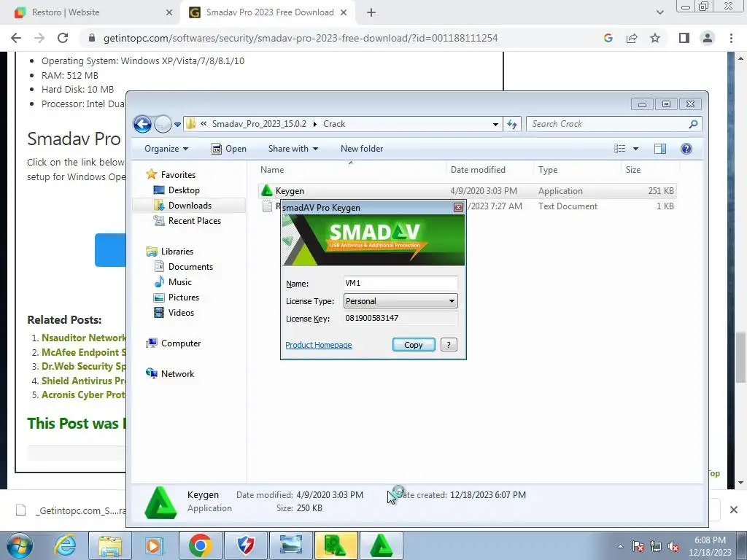
Task: Open the Chrome three-dot menu
Action: [731, 38]
